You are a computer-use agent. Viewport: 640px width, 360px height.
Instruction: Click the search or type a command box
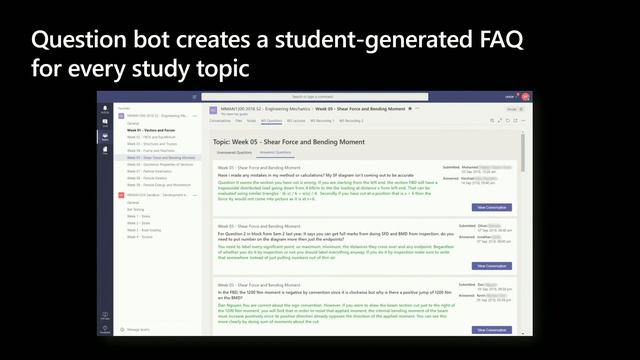(x=314, y=97)
